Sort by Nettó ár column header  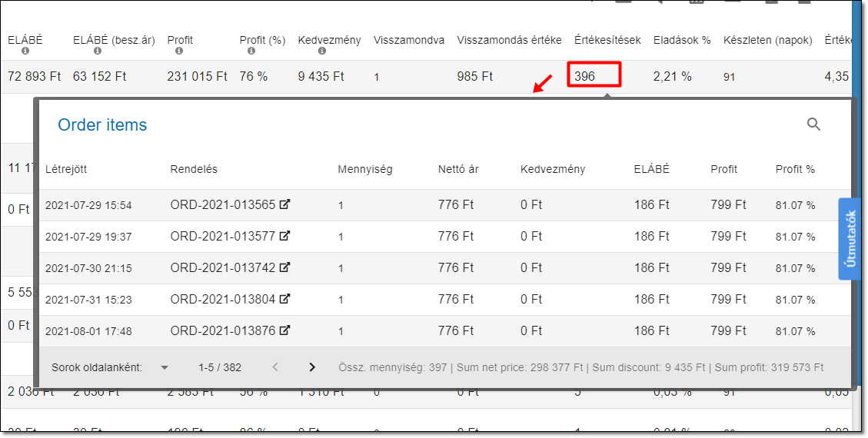pyautogui.click(x=458, y=169)
